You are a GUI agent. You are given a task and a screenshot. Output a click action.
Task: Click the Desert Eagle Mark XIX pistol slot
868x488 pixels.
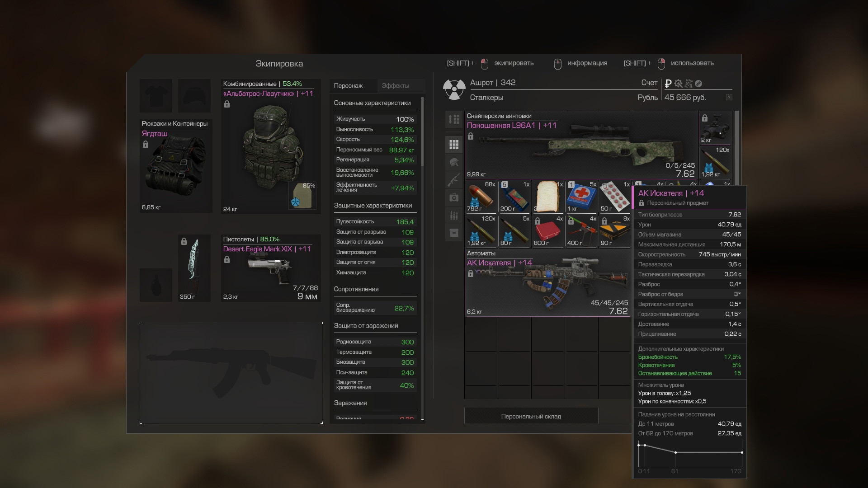(x=271, y=268)
